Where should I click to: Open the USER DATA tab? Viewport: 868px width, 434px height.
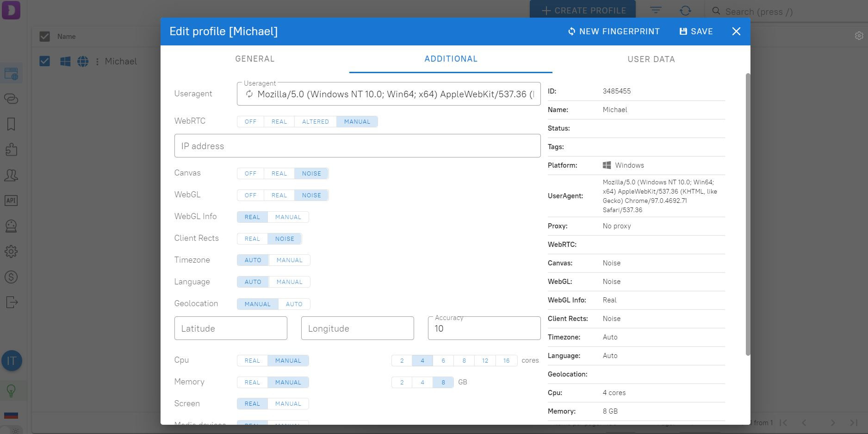click(651, 59)
